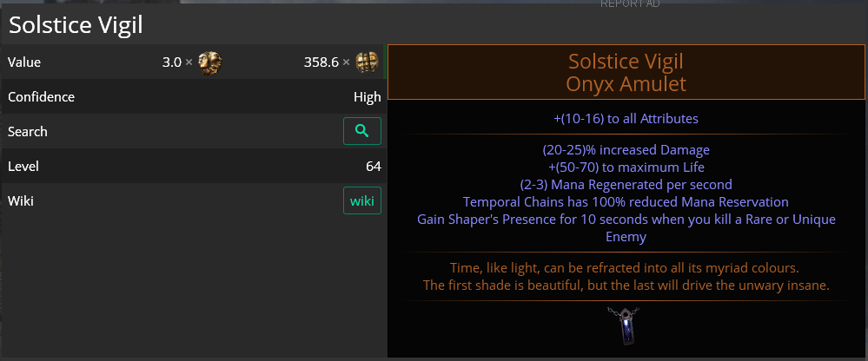Click the all Attributes implicit modifier
This screenshot has width=868, height=361.
[x=626, y=118]
